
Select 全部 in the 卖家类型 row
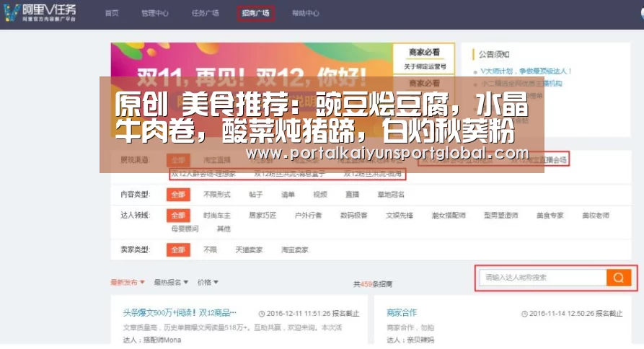pos(178,249)
